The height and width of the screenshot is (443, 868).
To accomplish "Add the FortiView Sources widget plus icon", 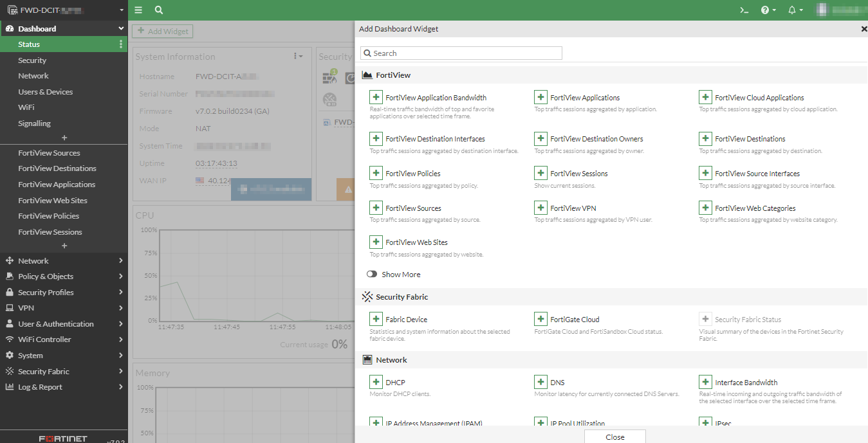I will [x=376, y=208].
